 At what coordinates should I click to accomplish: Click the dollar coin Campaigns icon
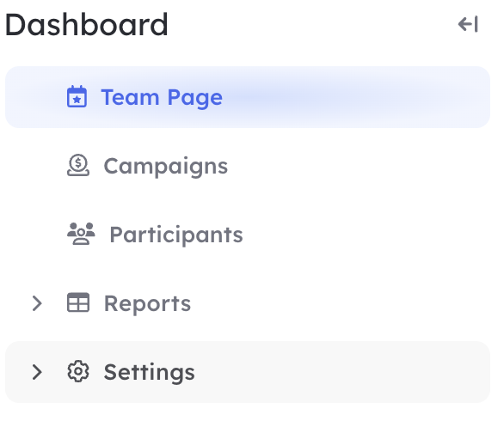(78, 165)
